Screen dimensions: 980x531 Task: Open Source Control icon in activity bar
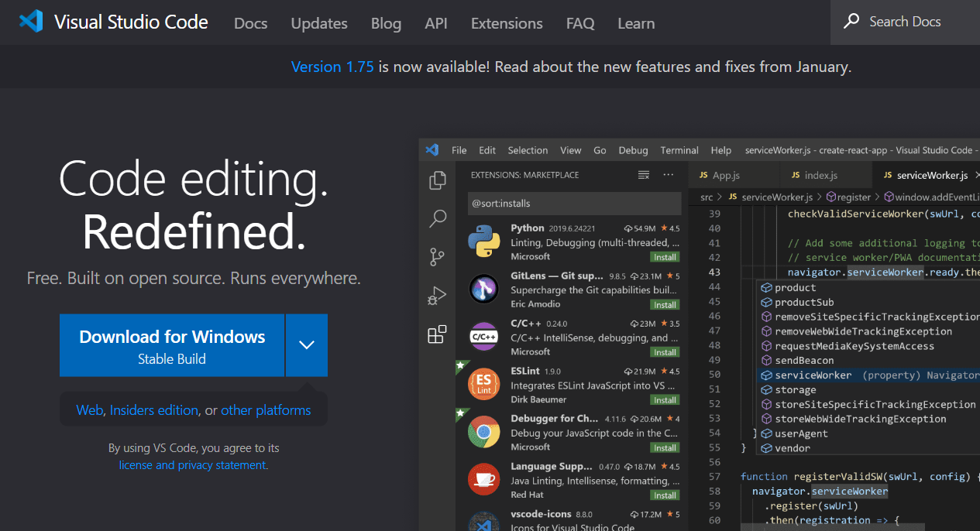click(x=438, y=257)
